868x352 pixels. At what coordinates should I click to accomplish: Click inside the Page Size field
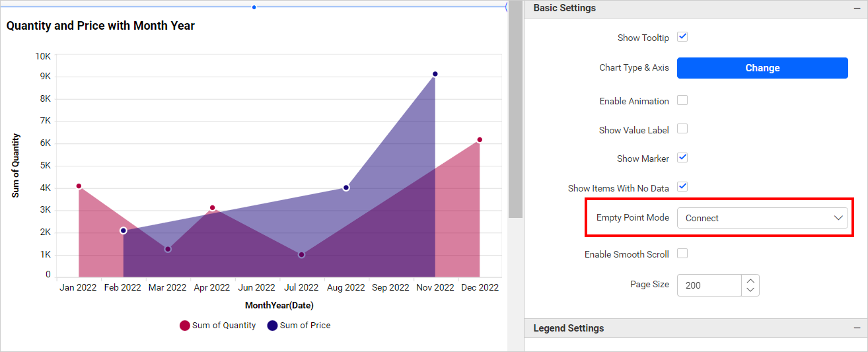pyautogui.click(x=709, y=285)
